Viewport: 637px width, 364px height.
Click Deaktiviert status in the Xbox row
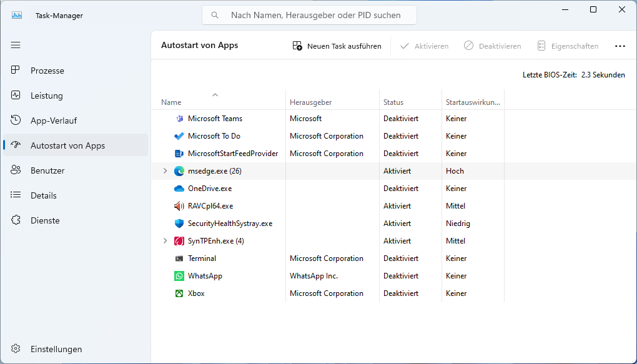pyautogui.click(x=400, y=293)
